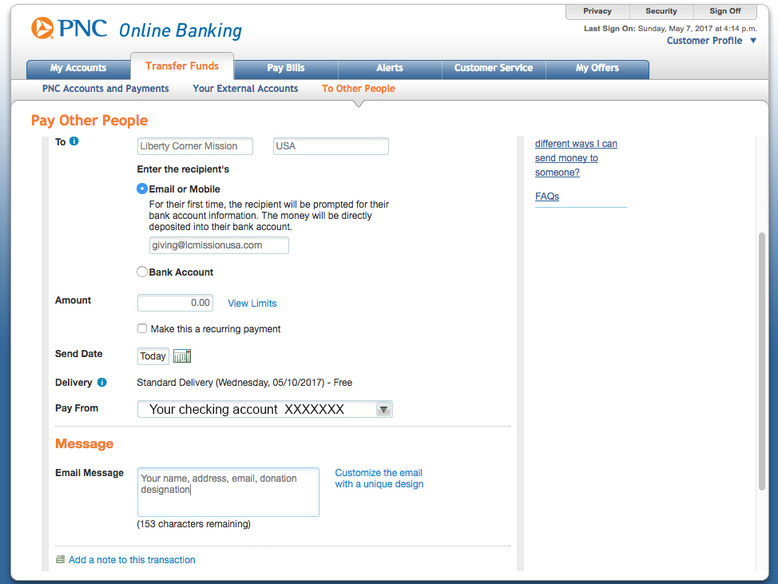Image resolution: width=778 pixels, height=584 pixels.
Task: Expand the Customer Profile menu arrow
Action: click(753, 41)
